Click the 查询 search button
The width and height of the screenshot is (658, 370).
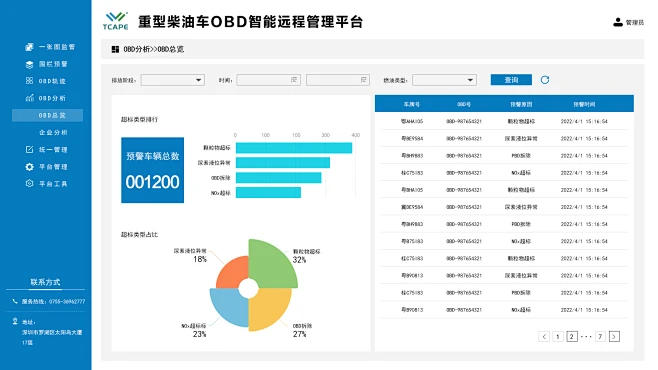pos(511,80)
